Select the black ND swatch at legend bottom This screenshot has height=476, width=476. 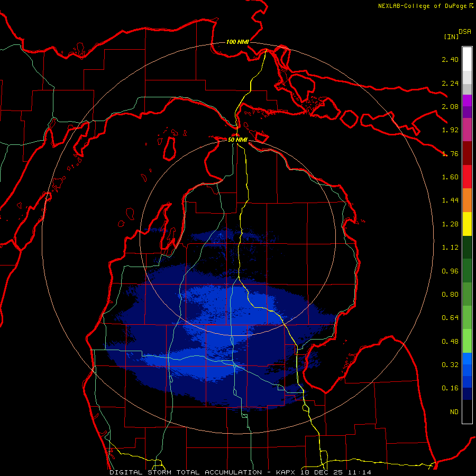tap(467, 411)
